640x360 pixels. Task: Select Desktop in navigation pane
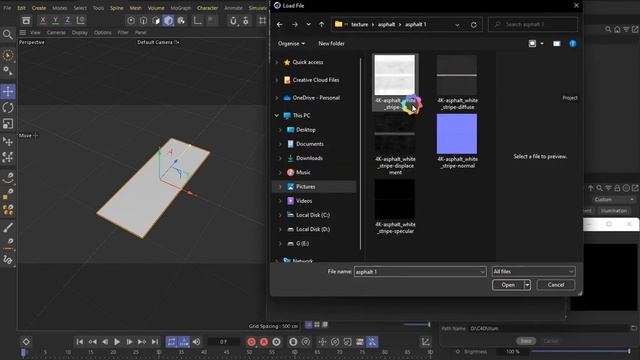click(305, 130)
